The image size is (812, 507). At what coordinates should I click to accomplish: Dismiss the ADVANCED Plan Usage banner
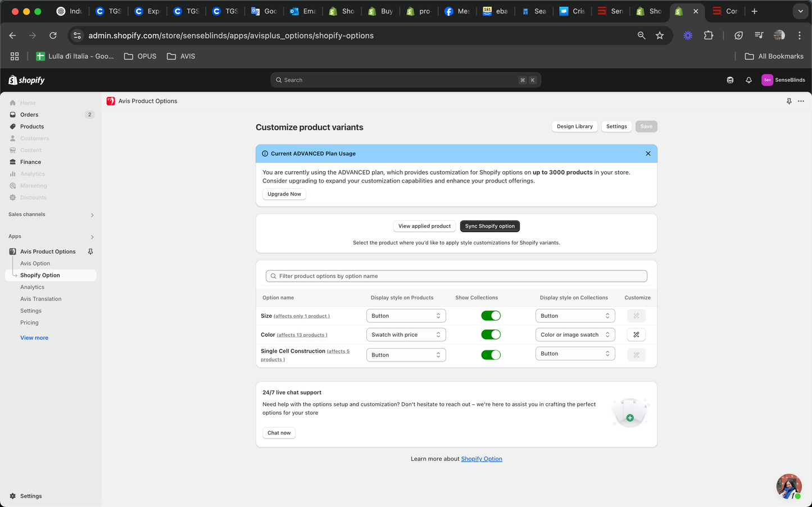(648, 153)
